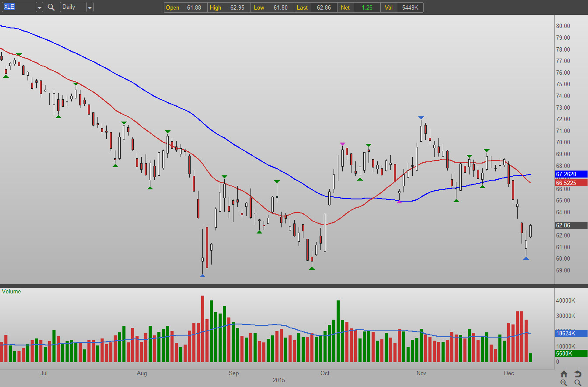
Task: Click the 72.00 price axis label
Action: click(x=563, y=119)
